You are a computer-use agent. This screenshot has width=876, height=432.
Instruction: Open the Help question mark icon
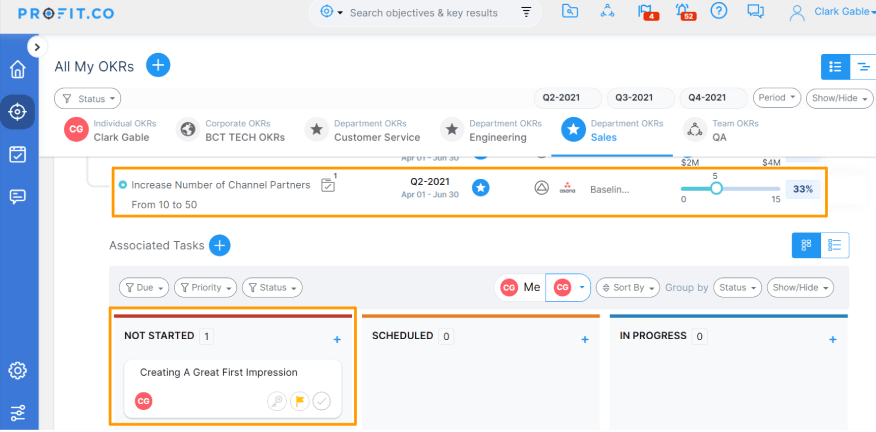(718, 11)
